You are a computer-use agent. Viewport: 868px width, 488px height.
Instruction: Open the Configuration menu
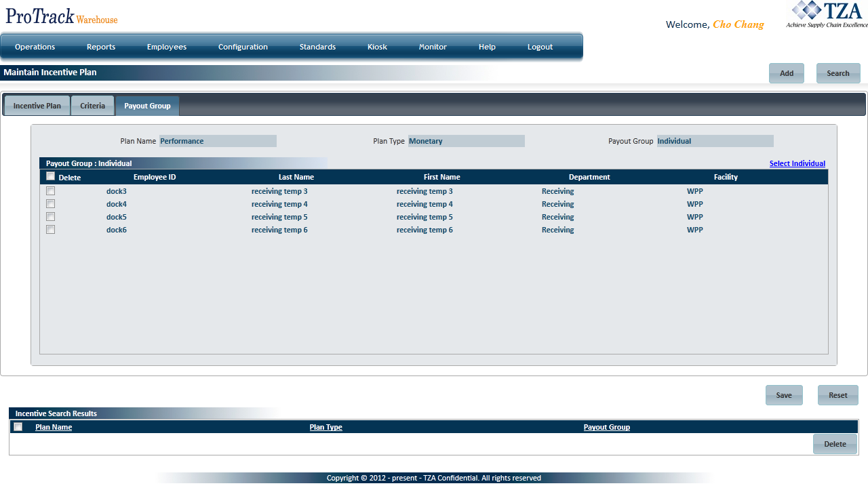tap(243, 47)
